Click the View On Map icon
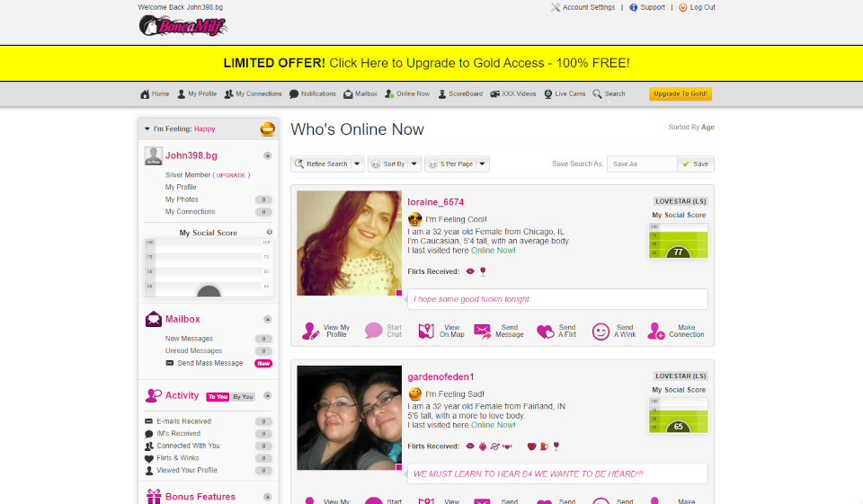This screenshot has width=863, height=504. 426,332
